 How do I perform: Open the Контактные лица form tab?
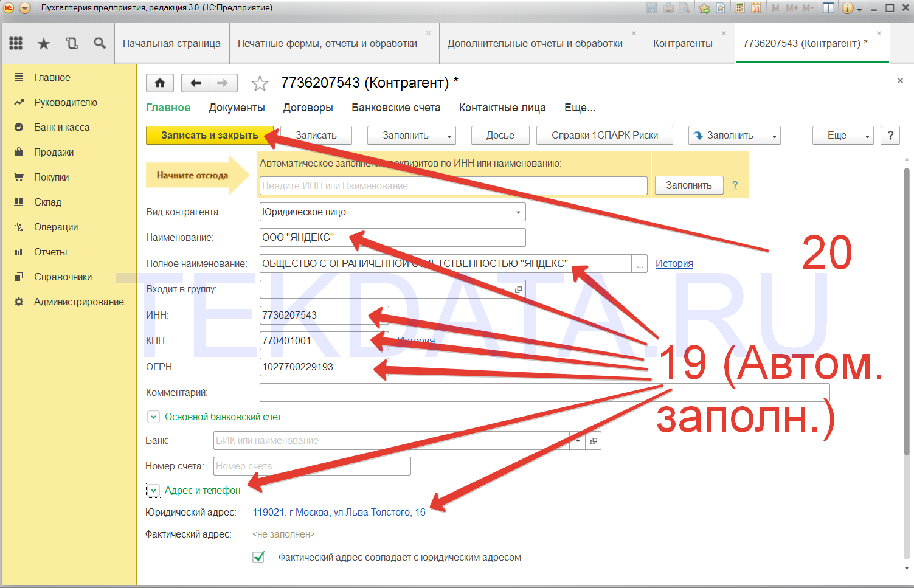502,108
